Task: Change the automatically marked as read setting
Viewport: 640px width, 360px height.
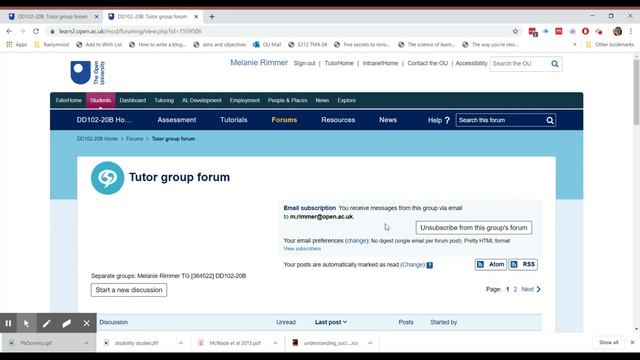Action: (413, 265)
